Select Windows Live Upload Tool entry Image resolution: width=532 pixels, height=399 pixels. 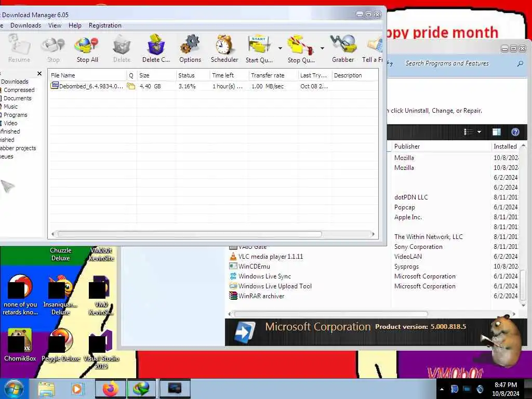click(x=274, y=286)
